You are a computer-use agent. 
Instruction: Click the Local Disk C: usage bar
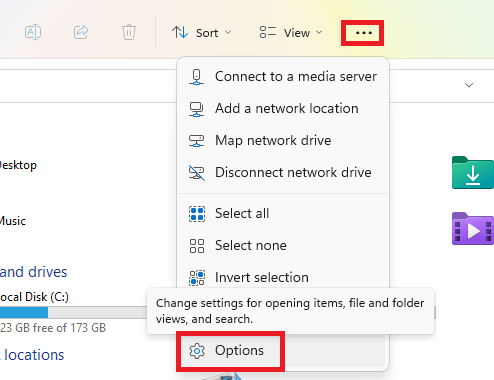[x=73, y=313]
